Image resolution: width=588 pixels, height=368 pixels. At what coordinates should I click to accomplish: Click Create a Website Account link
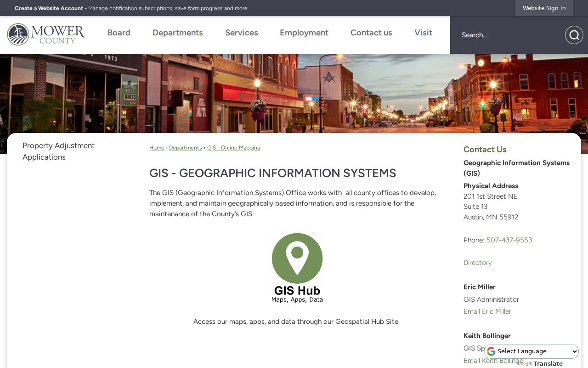click(49, 8)
